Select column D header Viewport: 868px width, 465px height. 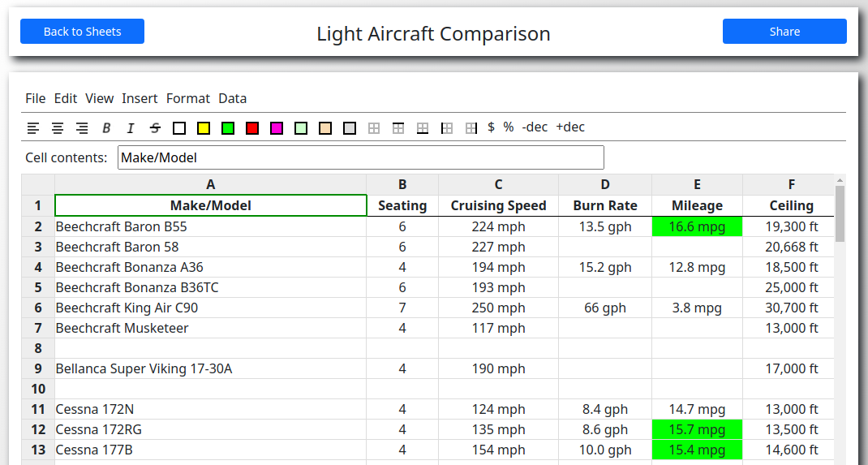point(605,185)
